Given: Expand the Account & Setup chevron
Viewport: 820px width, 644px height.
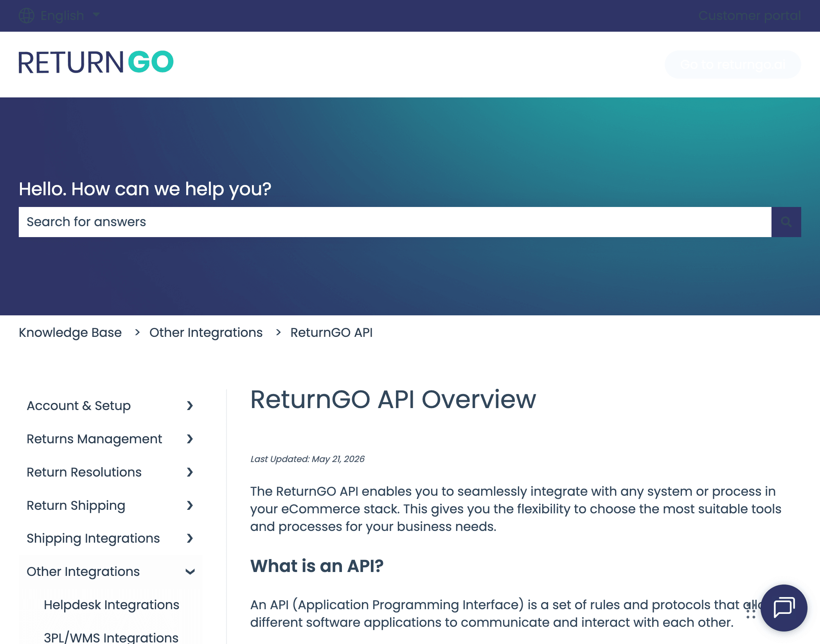Looking at the screenshot, I should (x=190, y=406).
